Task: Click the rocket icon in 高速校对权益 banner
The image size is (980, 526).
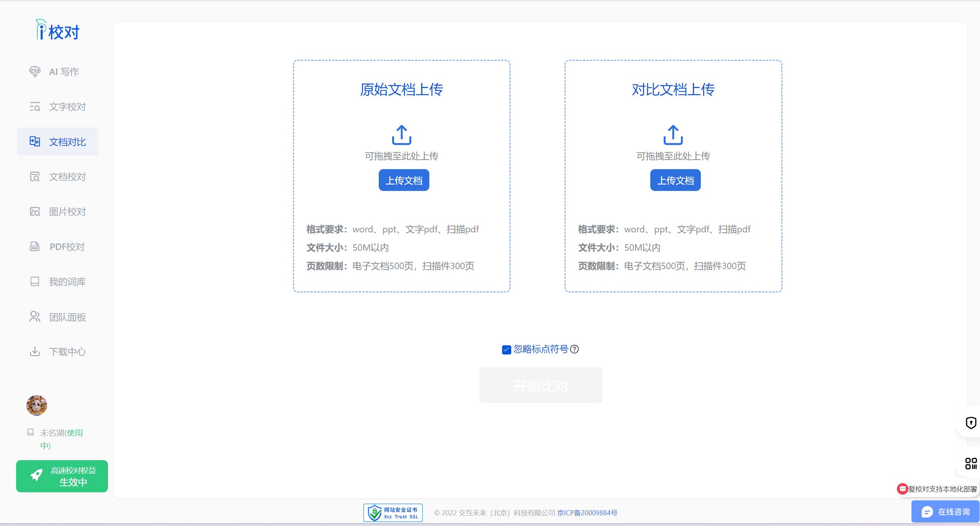Action: [36, 475]
